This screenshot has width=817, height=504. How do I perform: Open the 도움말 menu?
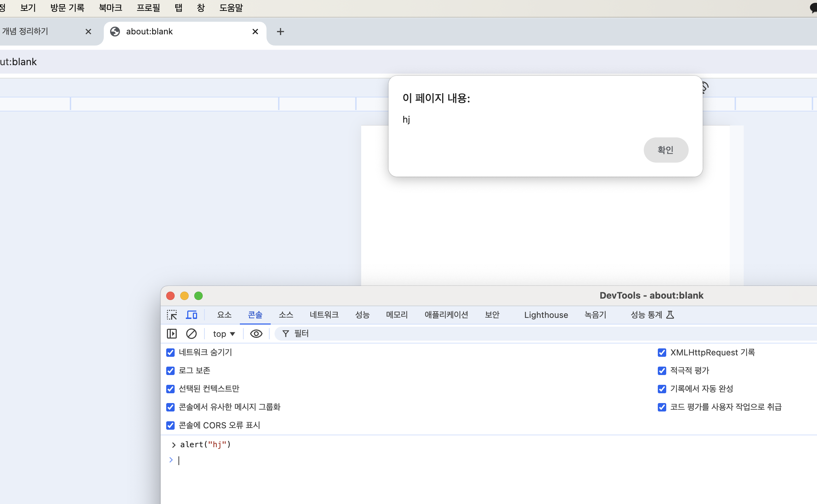[231, 8]
